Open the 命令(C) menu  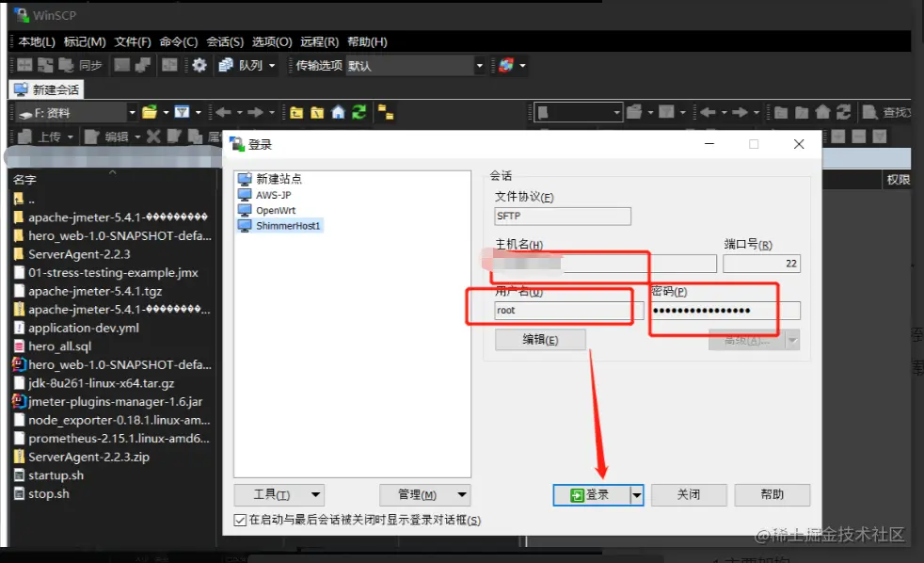click(179, 41)
